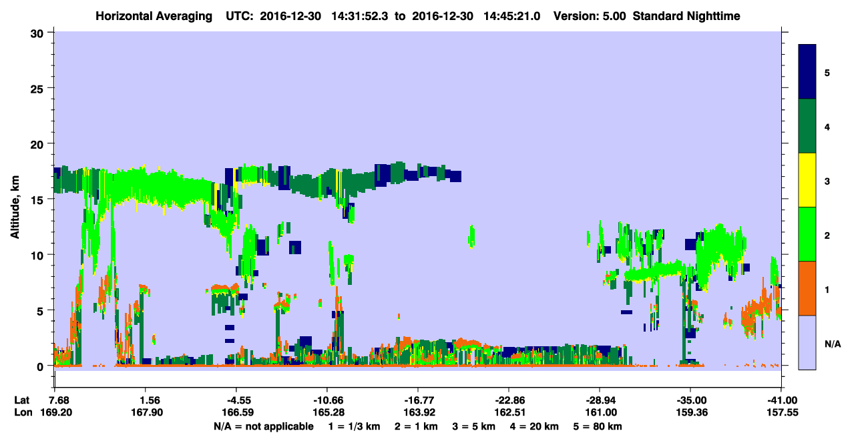This screenshot has height=445, width=868.
Task: Click the 'N/A = not applicable' legend text
Action: coord(263,426)
